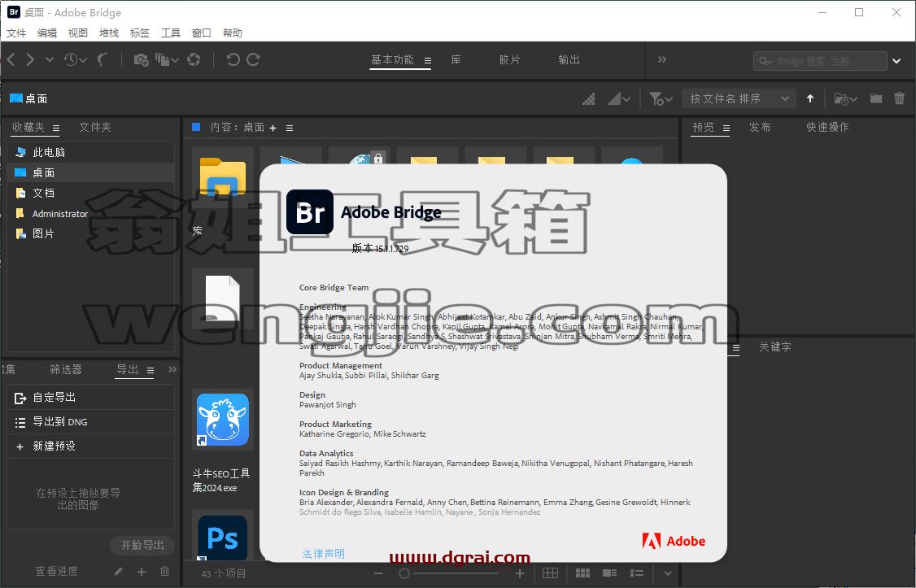Open the sort by filename dropdown
This screenshot has height=588, width=916.
pos(739,98)
